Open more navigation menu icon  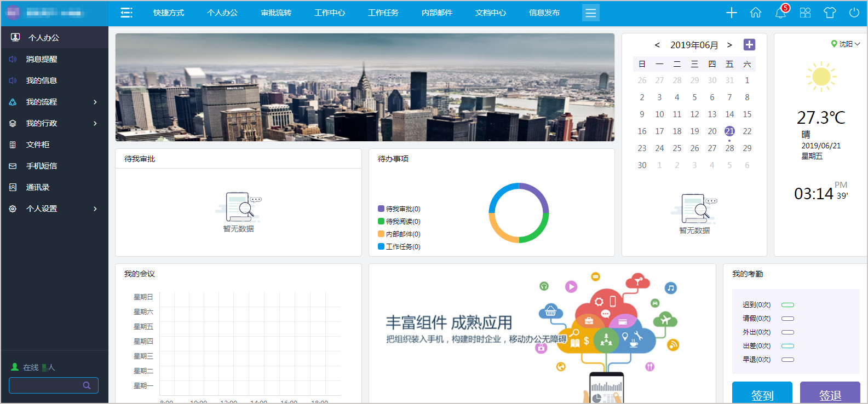tap(590, 13)
